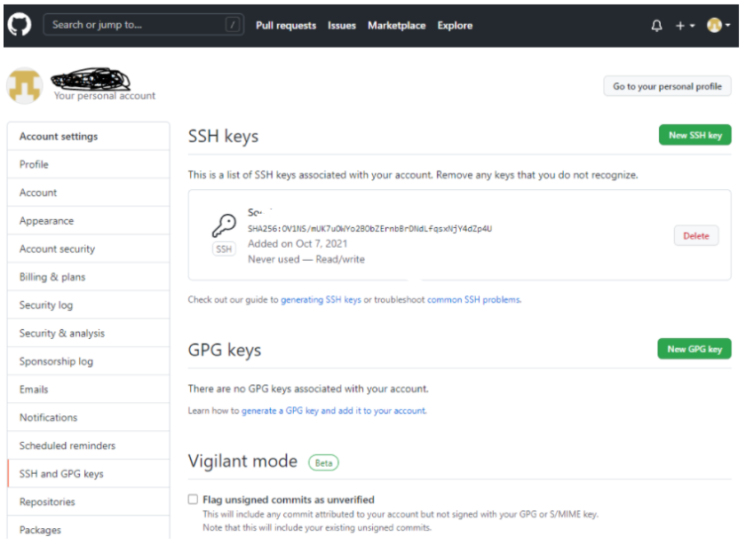The height and width of the screenshot is (560, 746).
Task: Click the GPG keys heading
Action: [x=225, y=351]
